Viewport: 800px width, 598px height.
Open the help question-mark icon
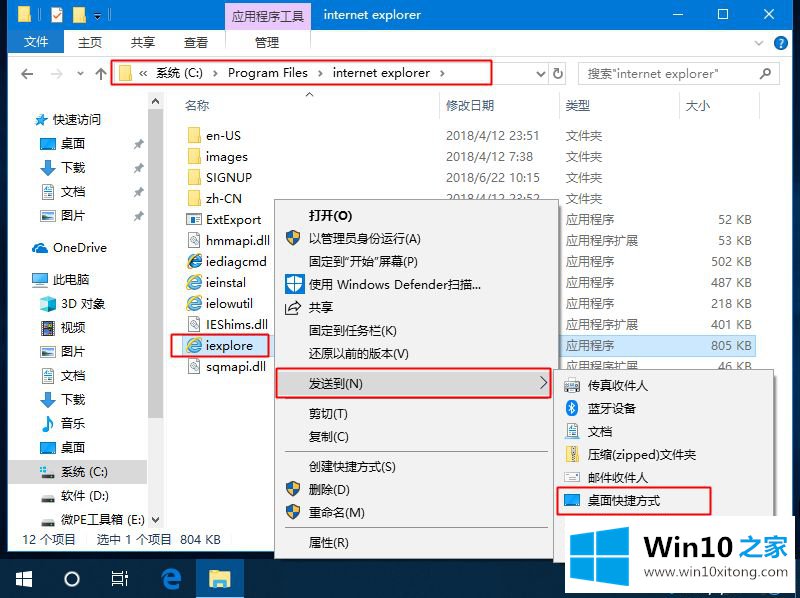781,43
